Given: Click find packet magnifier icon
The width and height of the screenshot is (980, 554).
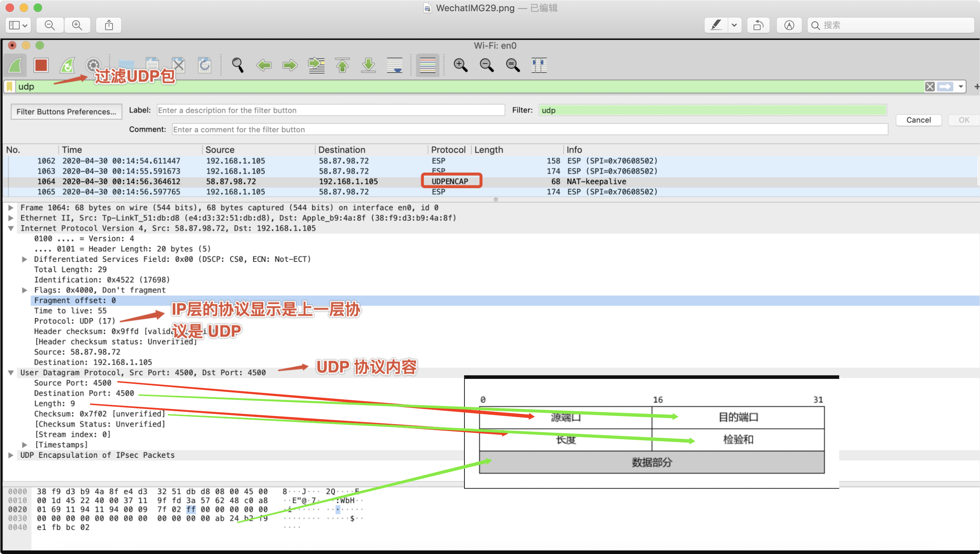Looking at the screenshot, I should [238, 65].
